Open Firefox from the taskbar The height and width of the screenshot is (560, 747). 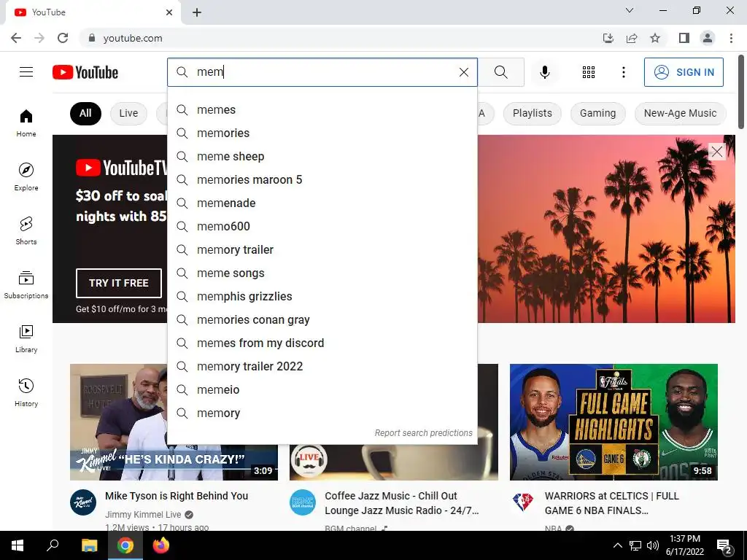[161, 545]
